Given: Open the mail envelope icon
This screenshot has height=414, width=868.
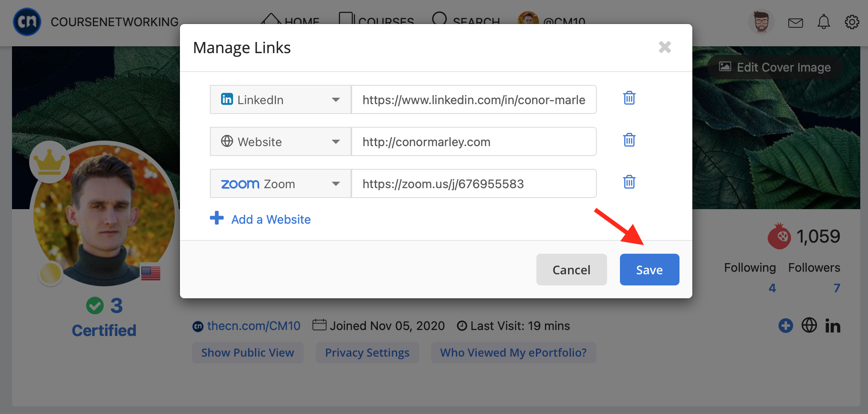Looking at the screenshot, I should tap(795, 23).
